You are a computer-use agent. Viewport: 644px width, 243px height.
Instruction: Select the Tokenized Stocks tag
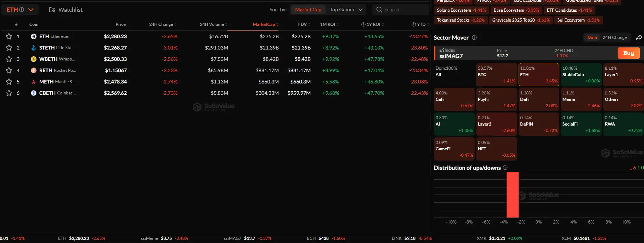[461, 20]
